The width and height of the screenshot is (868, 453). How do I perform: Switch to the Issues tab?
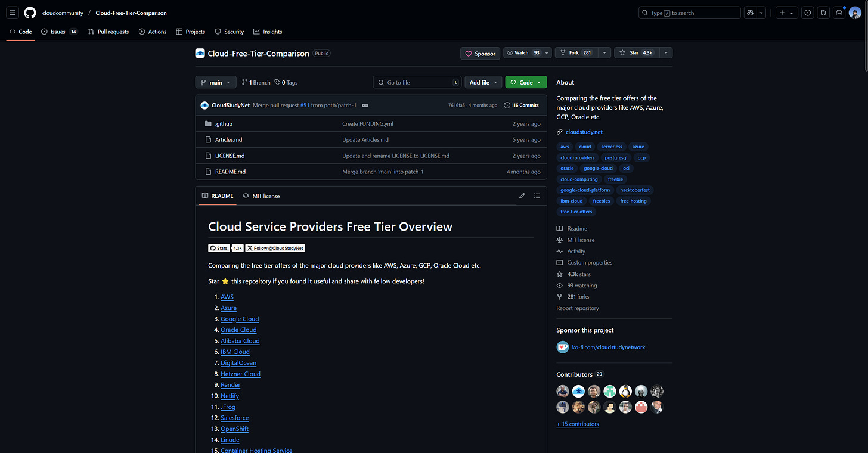pos(60,32)
